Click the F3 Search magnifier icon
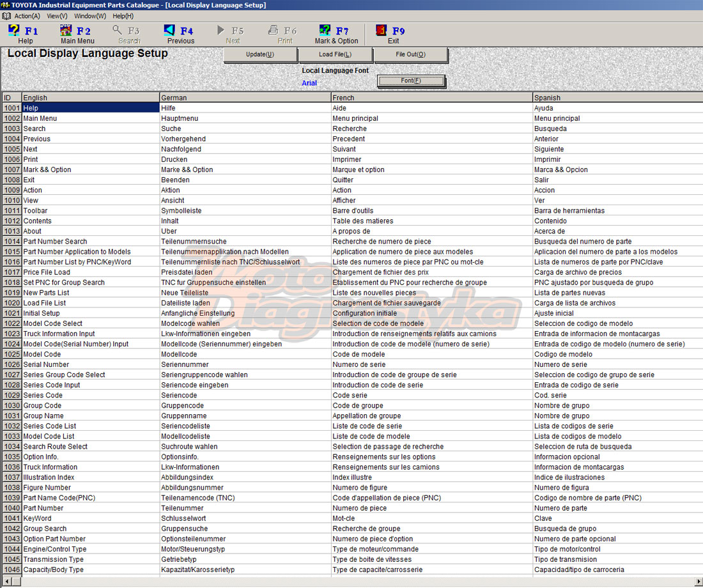 click(117, 30)
